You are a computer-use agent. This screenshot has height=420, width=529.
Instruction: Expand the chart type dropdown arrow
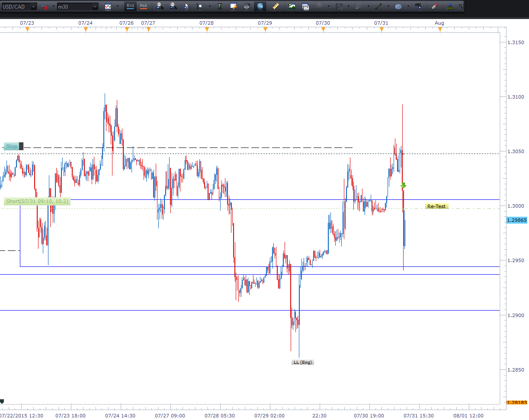(118, 6)
